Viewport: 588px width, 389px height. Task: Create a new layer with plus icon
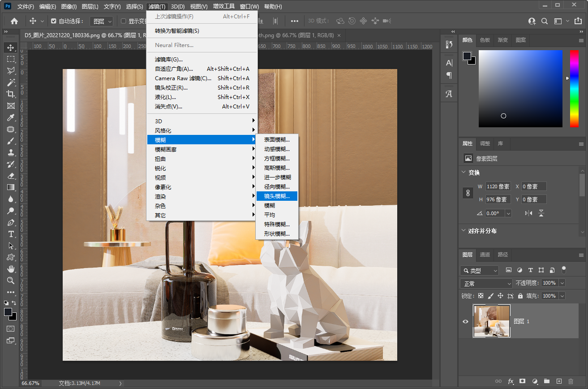click(x=558, y=381)
